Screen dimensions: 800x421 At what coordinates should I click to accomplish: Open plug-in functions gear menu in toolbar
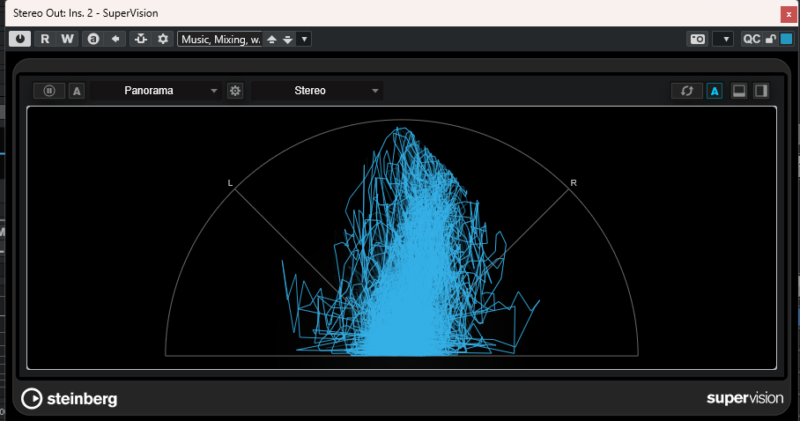click(x=163, y=39)
